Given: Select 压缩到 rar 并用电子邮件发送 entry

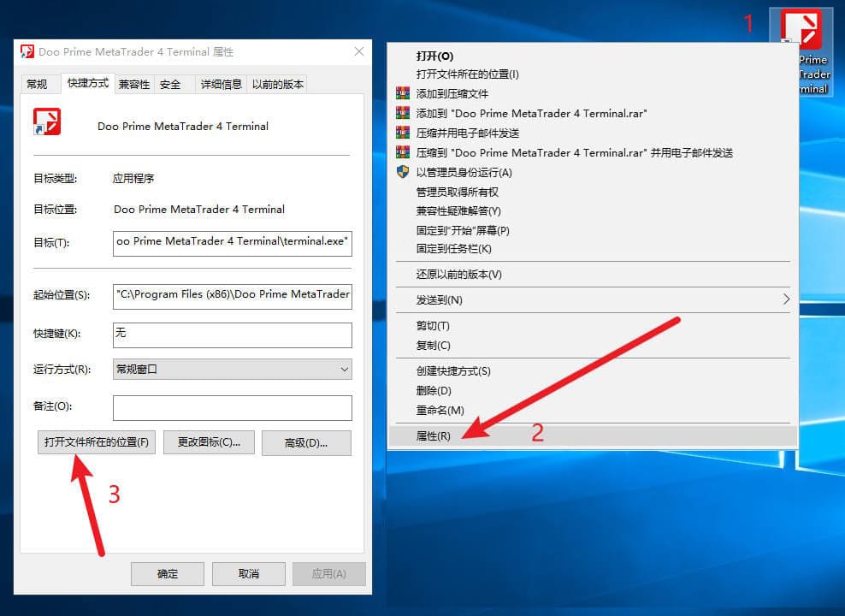Looking at the screenshot, I should [x=593, y=152].
